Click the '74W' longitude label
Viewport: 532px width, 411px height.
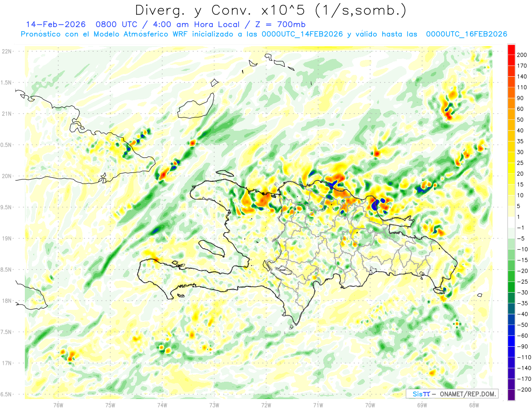(162, 405)
